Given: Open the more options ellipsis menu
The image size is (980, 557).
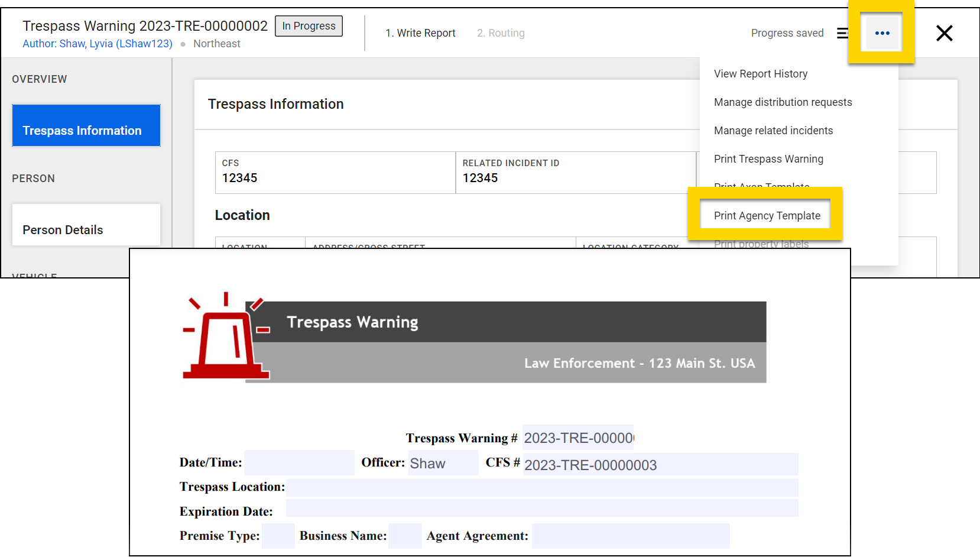Looking at the screenshot, I should coord(881,34).
